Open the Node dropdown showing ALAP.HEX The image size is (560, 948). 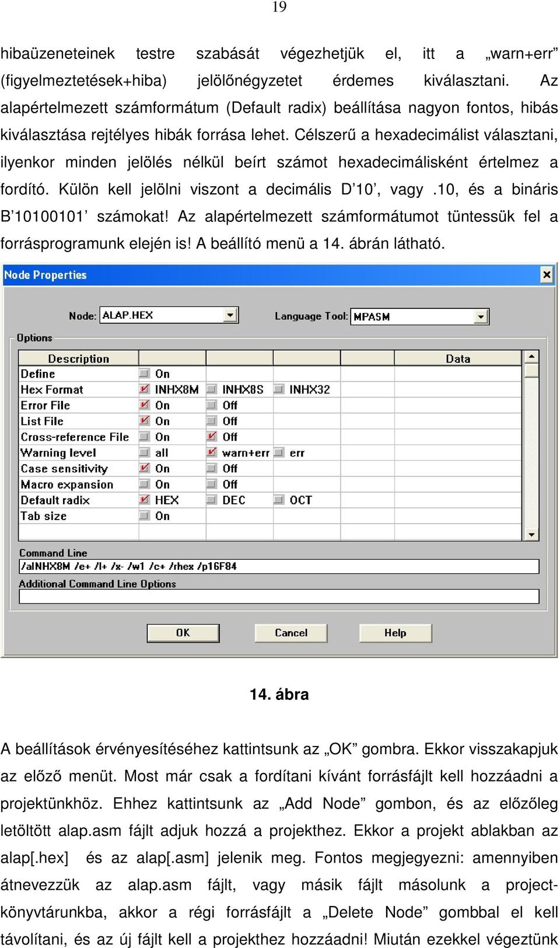click(x=231, y=315)
